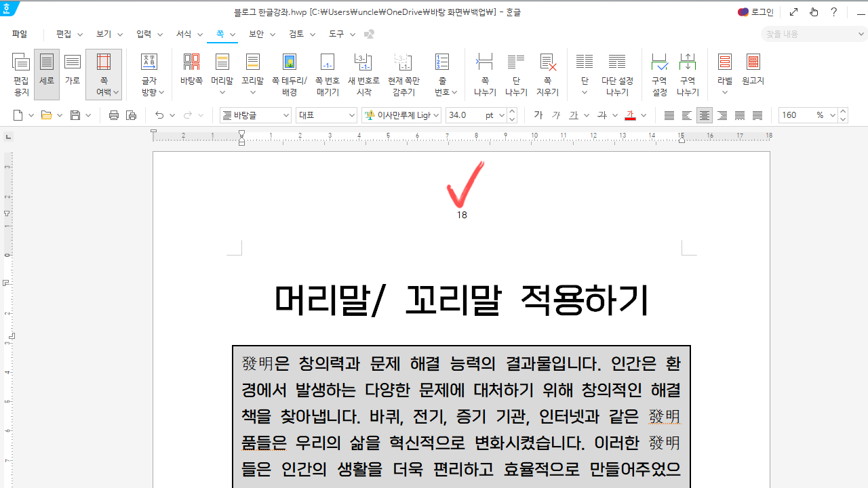The image size is (868, 488).
Task: Create a new document
Action: tap(18, 115)
